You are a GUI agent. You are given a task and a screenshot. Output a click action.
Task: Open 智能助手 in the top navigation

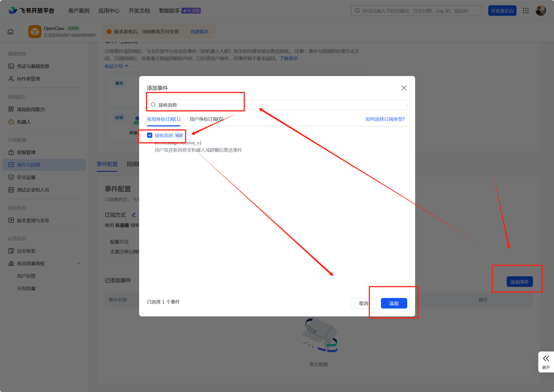(x=169, y=11)
